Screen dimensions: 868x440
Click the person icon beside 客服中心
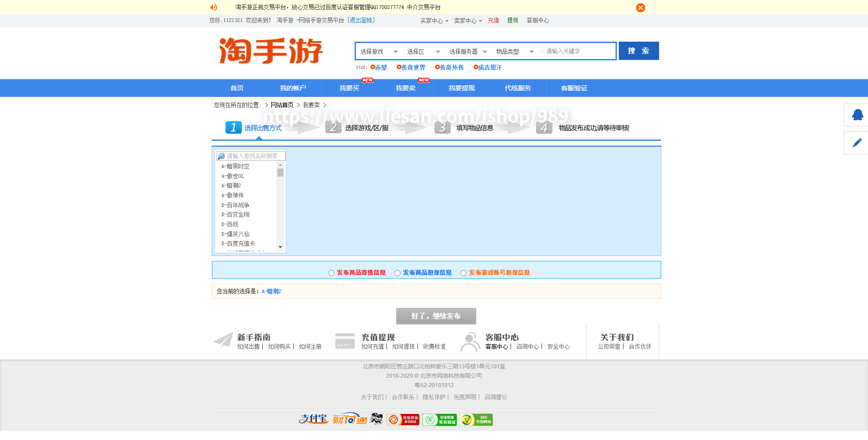pos(470,342)
